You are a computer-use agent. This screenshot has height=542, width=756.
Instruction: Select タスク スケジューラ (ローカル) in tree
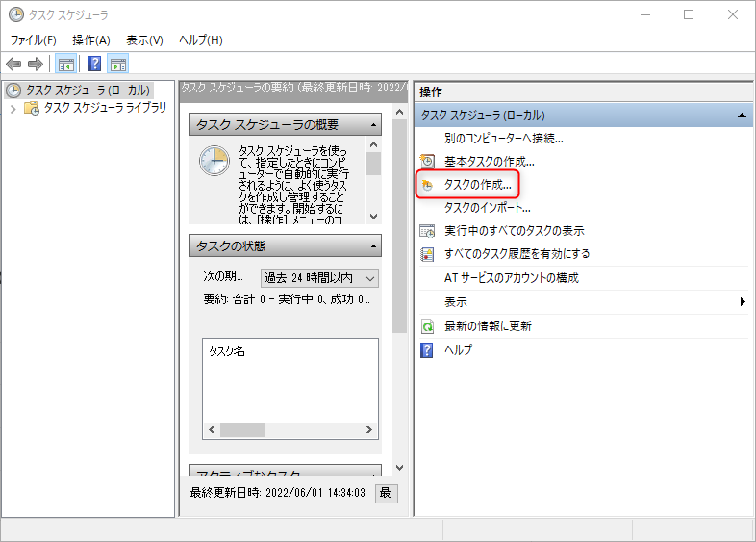pyautogui.click(x=88, y=90)
